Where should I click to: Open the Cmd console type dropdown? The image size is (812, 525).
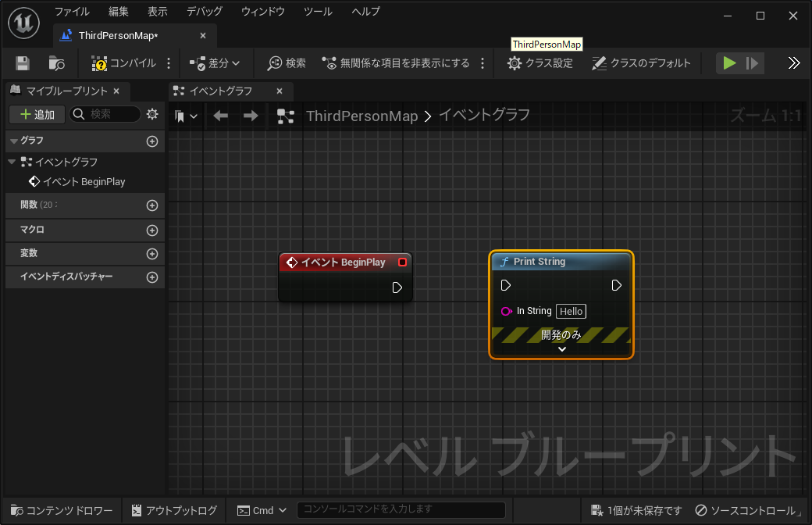(262, 510)
